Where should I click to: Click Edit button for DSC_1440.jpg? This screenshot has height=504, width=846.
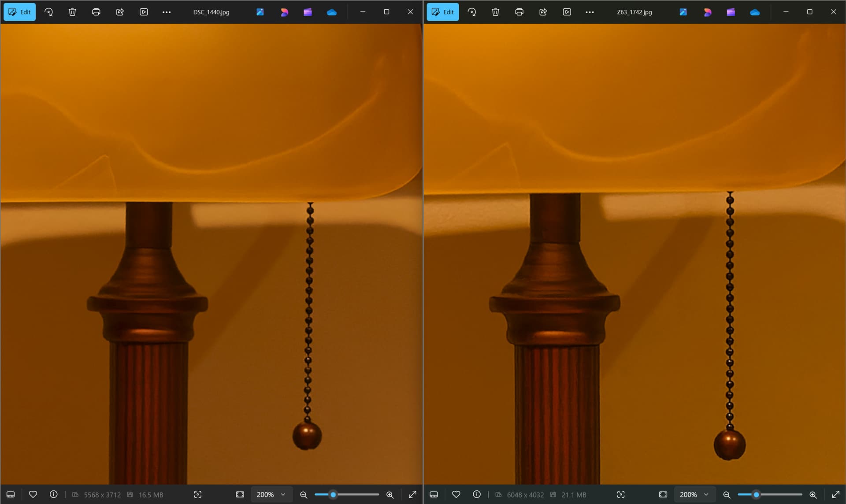pyautogui.click(x=20, y=12)
